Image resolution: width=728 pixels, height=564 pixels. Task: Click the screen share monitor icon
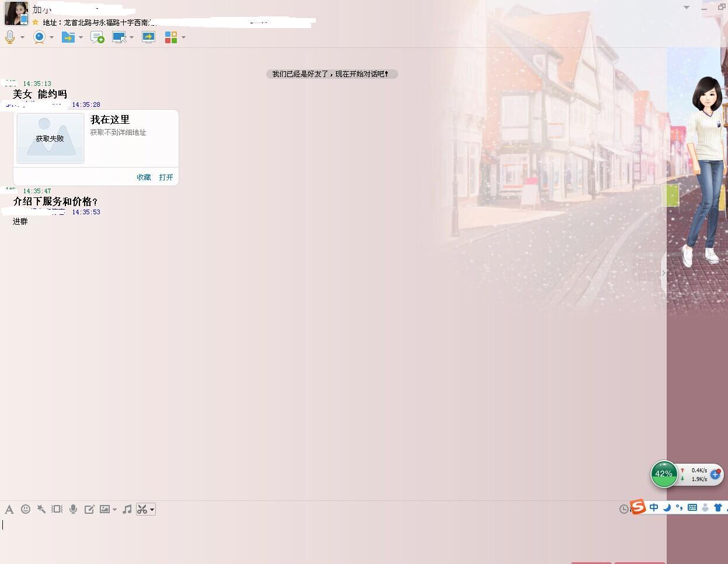pyautogui.click(x=148, y=37)
